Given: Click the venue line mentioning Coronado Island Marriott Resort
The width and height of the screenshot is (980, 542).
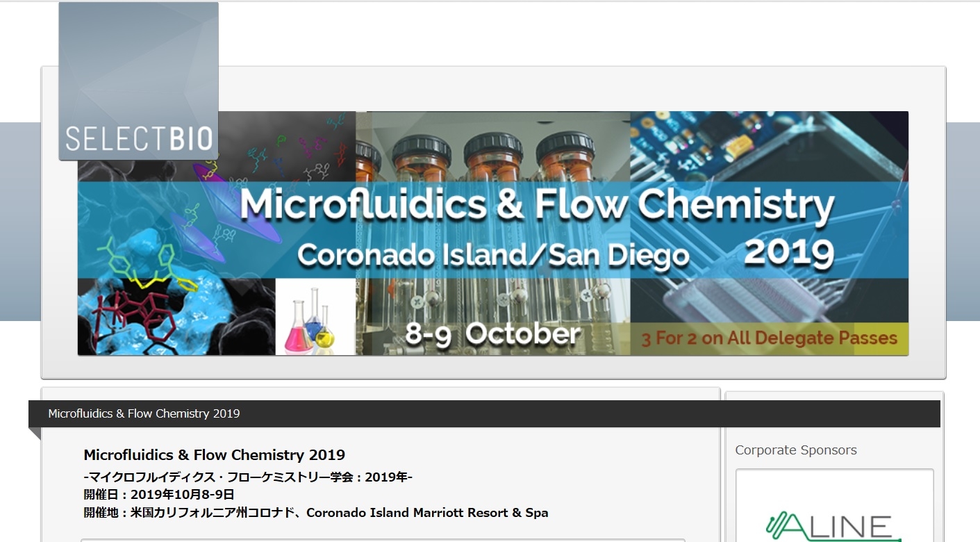Looking at the screenshot, I should tap(316, 513).
